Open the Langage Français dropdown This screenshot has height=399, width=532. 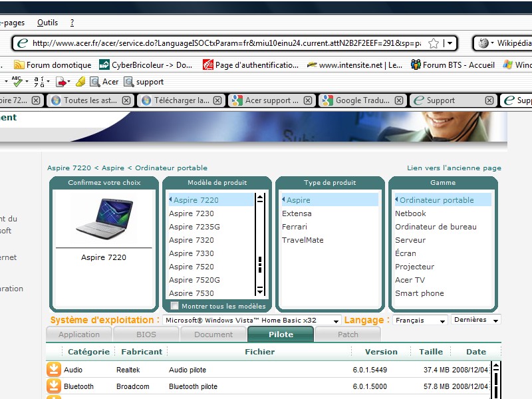pyautogui.click(x=420, y=320)
